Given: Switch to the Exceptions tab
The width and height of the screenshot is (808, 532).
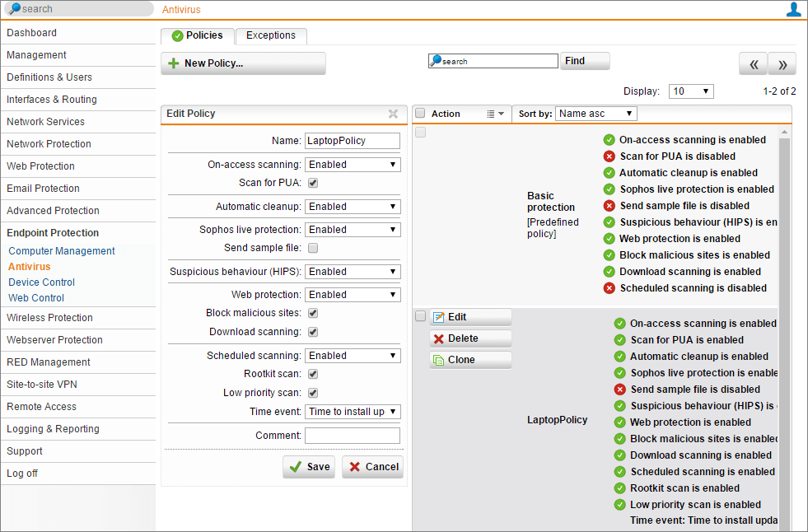Looking at the screenshot, I should [271, 35].
